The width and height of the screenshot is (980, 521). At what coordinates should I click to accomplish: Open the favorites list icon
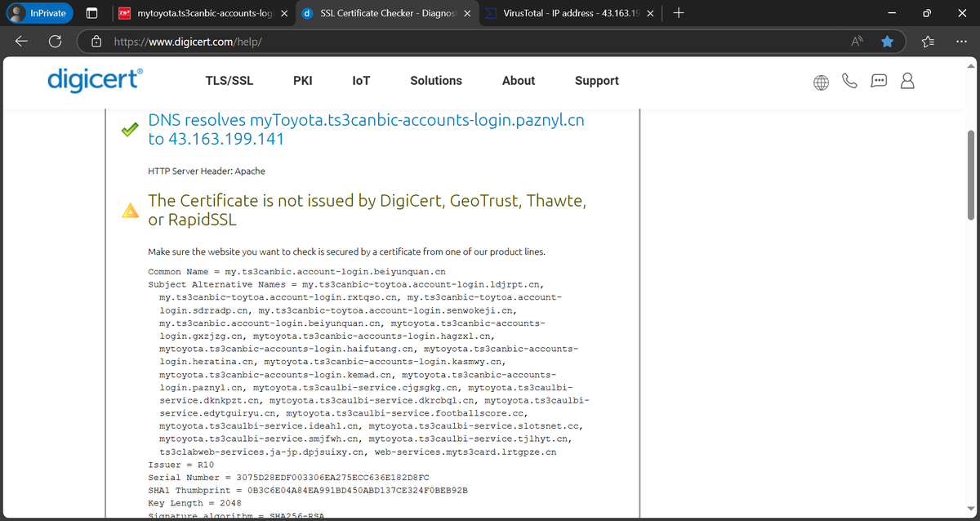click(x=928, y=41)
